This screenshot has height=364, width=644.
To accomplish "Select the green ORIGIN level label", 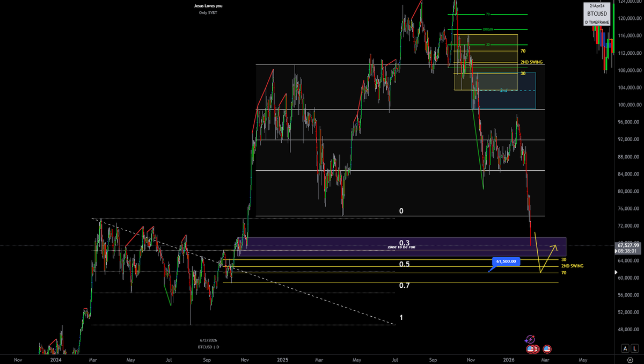I will click(487, 30).
